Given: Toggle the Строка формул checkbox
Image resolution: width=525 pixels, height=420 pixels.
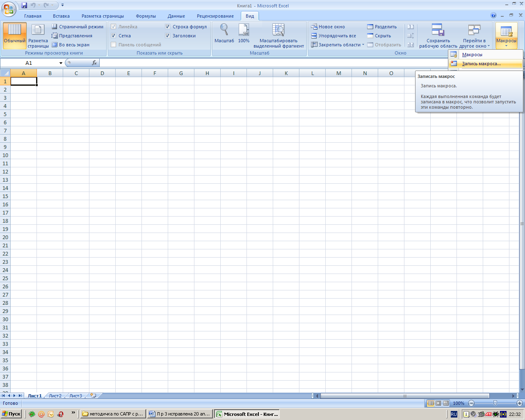Looking at the screenshot, I should coord(168,27).
